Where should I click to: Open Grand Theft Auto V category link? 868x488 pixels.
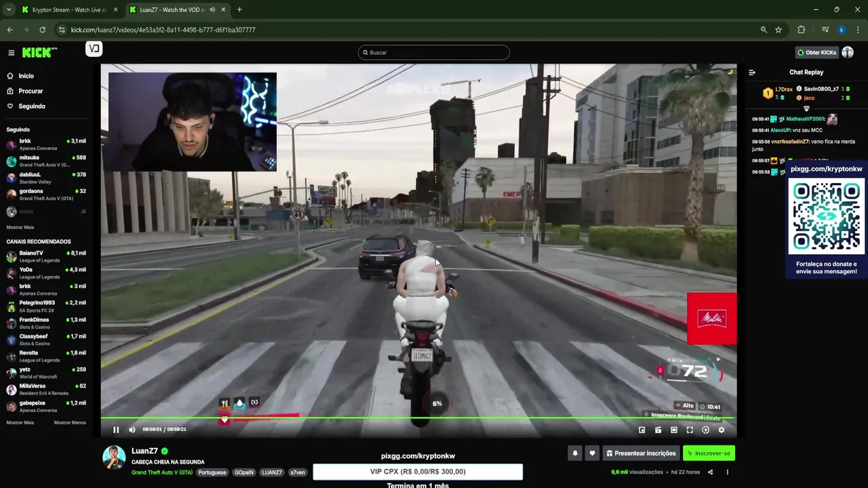coord(162,472)
